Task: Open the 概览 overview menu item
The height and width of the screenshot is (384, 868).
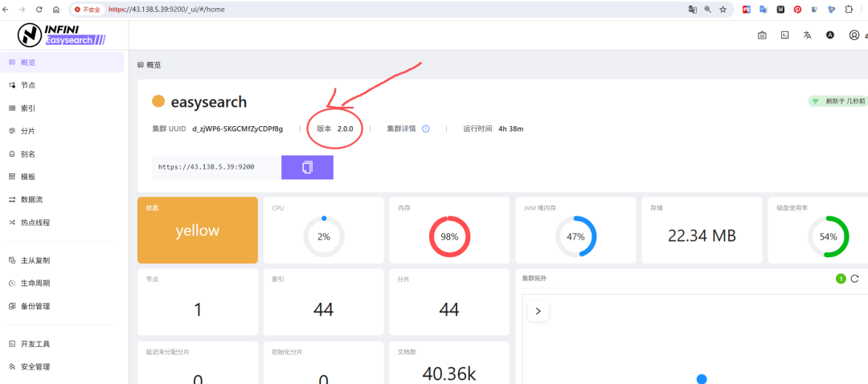Action: click(62, 63)
